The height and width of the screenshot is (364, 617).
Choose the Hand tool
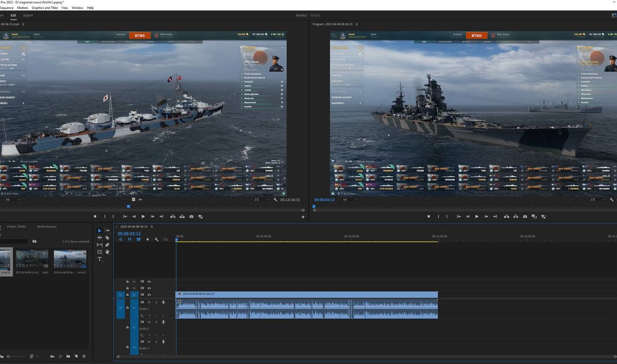point(107,252)
